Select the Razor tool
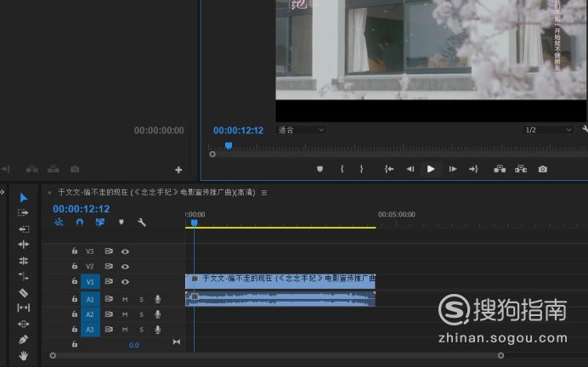This screenshot has height=367, width=588. [23, 292]
